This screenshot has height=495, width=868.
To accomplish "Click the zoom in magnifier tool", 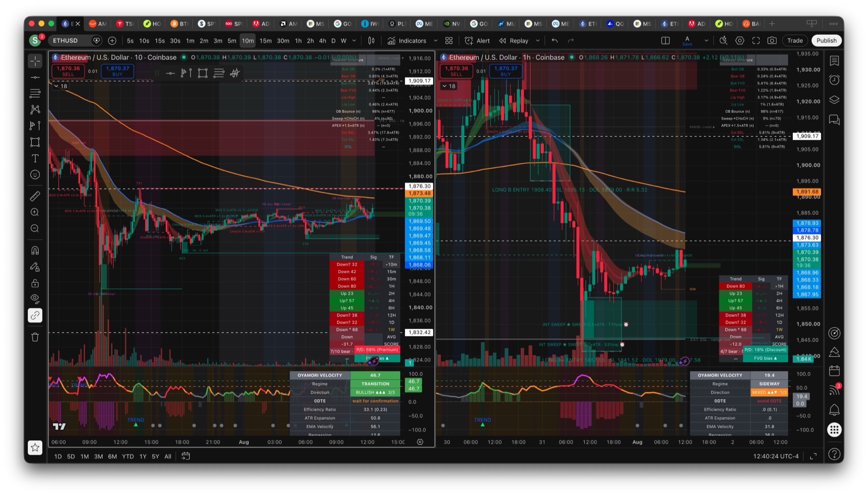I will [x=35, y=212].
